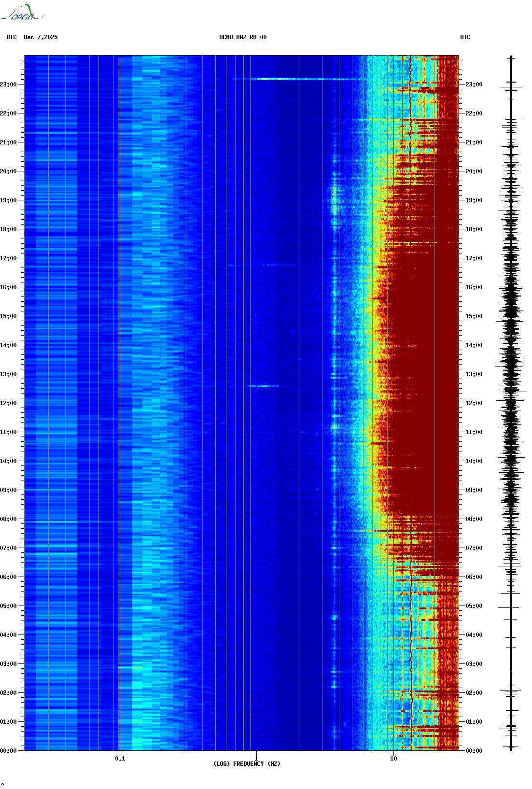This screenshot has width=532, height=789.
Task: Click the OGS logo in the top-left corner
Action: coord(22,13)
